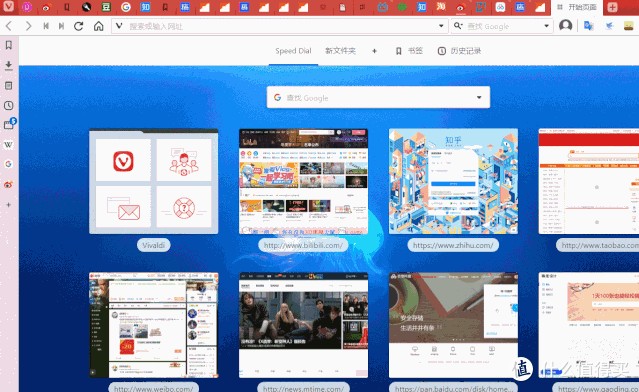Open the Mtime news speed dial thumbnail
Viewport: 639px width, 392px height.
[303, 325]
